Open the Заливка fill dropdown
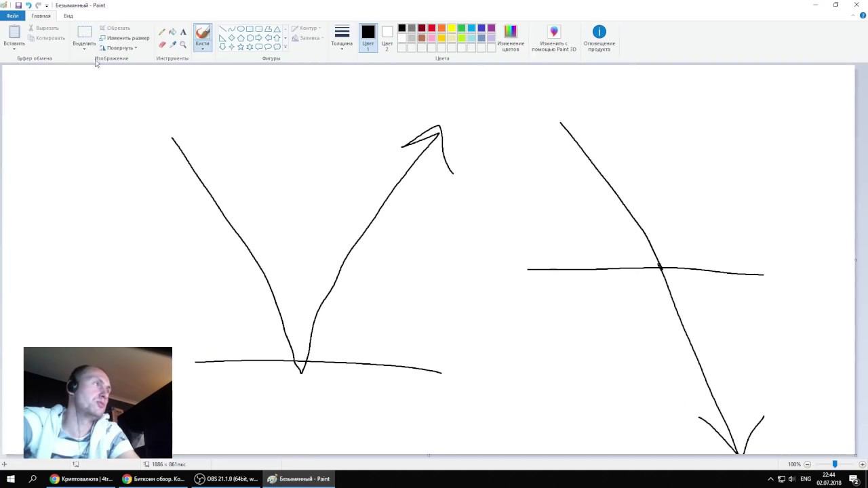 pyautogui.click(x=308, y=38)
